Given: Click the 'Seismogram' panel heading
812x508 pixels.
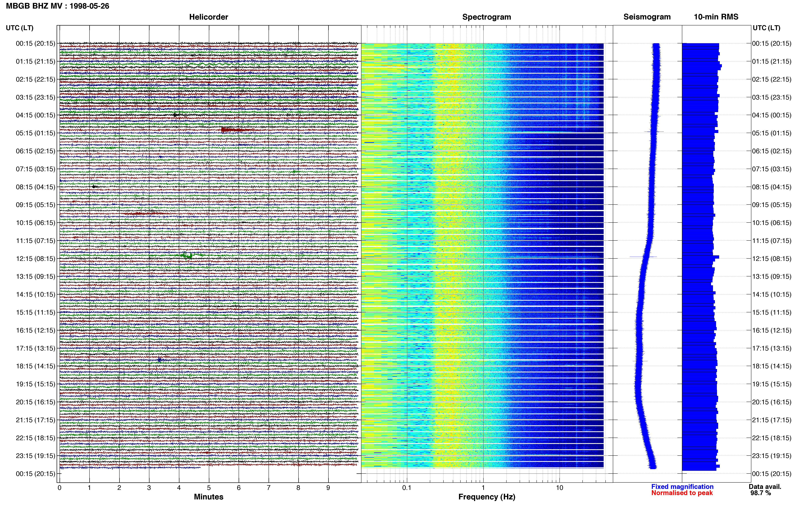Looking at the screenshot, I should tap(647, 17).
